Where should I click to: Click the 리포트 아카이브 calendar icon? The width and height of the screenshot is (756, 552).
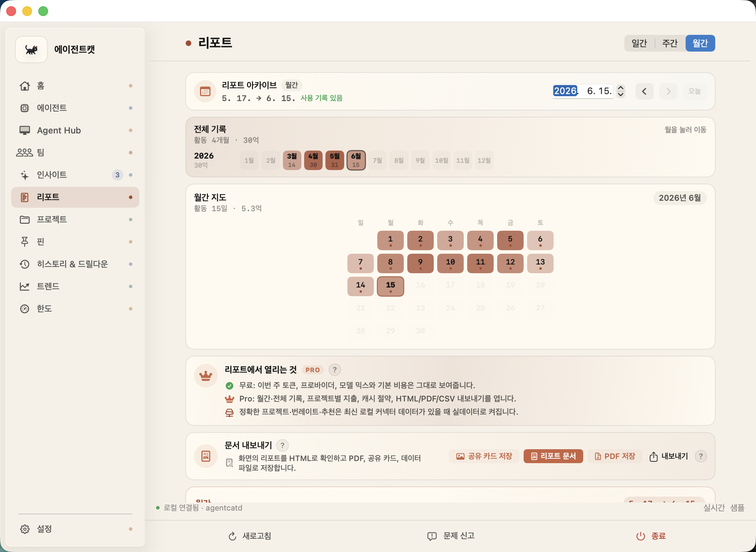(205, 91)
